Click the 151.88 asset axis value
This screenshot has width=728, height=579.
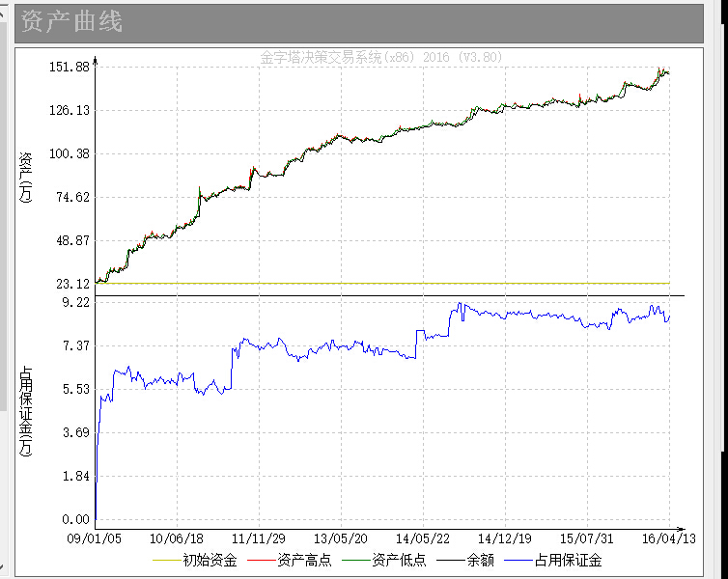pos(70,67)
